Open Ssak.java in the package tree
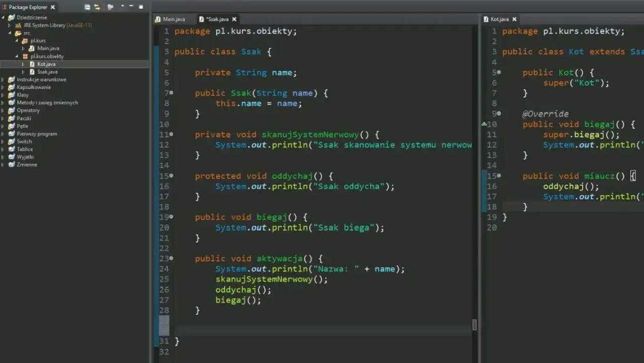The image size is (644, 363). click(47, 72)
